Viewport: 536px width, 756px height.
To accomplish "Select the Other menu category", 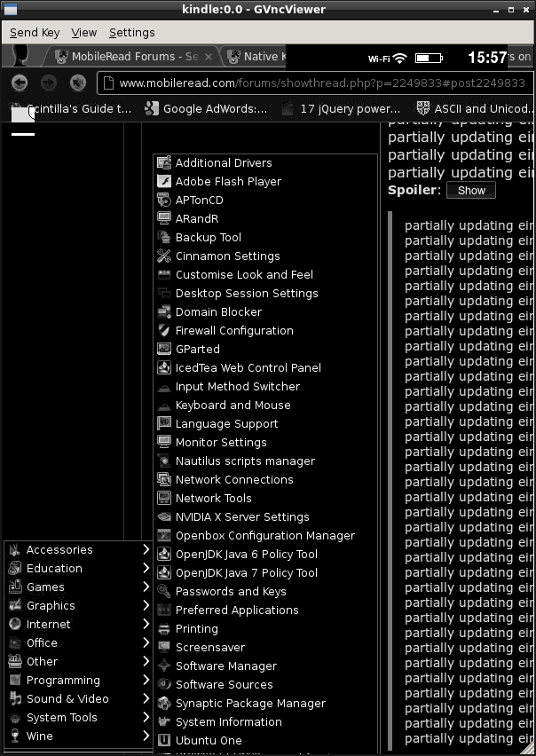I will coord(78,662).
